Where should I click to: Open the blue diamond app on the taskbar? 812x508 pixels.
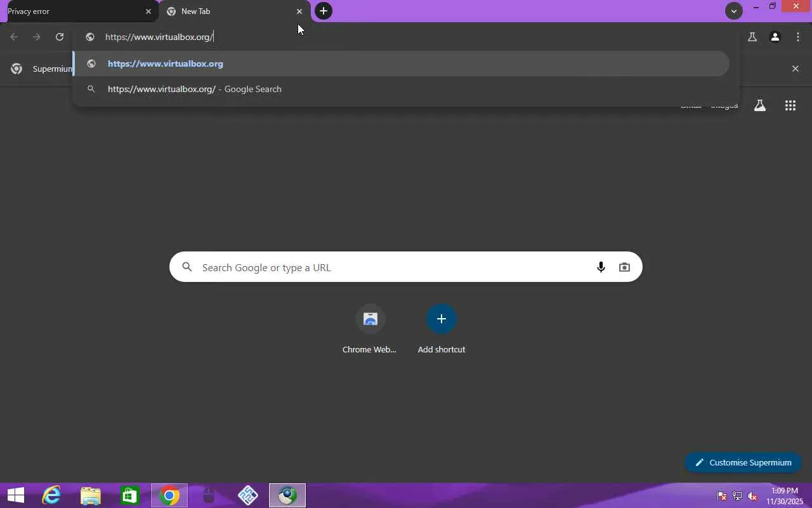point(248,495)
